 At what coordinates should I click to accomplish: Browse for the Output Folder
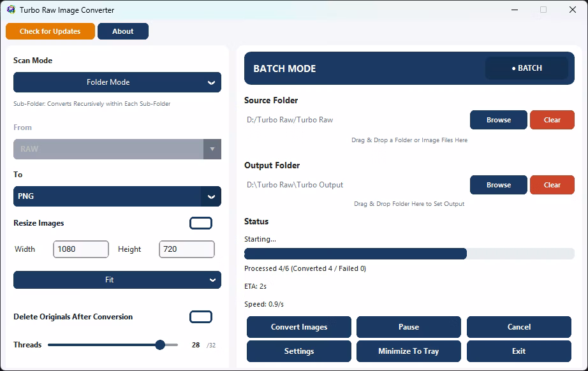[499, 185]
